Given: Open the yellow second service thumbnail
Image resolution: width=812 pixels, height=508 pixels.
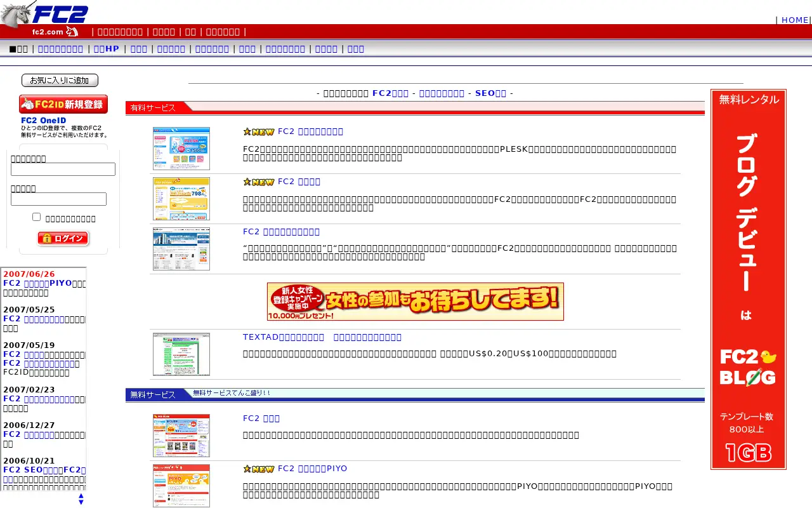Looking at the screenshot, I should click(x=181, y=199).
